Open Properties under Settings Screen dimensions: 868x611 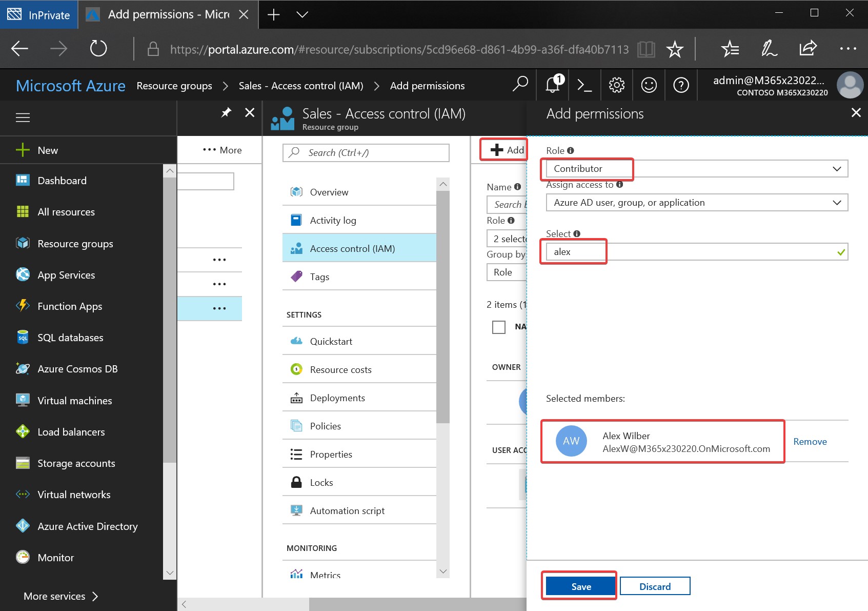(359, 454)
